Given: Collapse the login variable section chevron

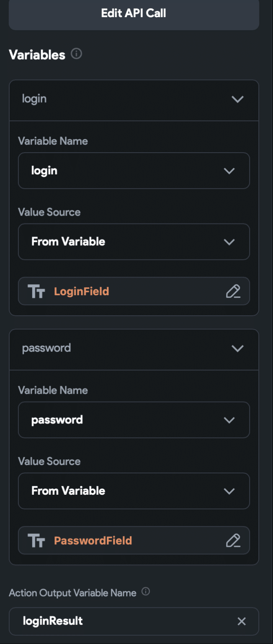Looking at the screenshot, I should 237,99.
